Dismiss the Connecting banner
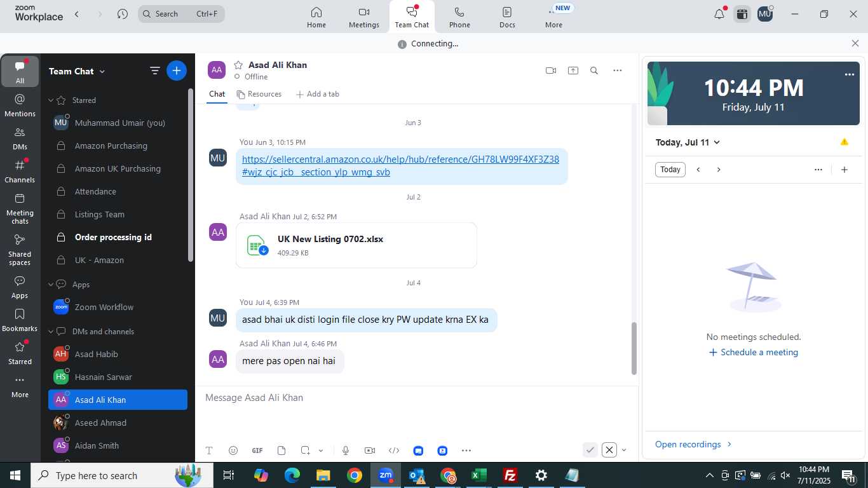The height and width of the screenshot is (488, 868). tap(855, 43)
